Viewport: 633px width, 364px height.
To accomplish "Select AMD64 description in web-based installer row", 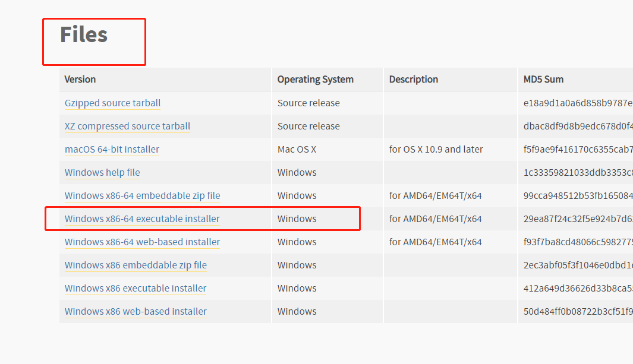I will (435, 242).
